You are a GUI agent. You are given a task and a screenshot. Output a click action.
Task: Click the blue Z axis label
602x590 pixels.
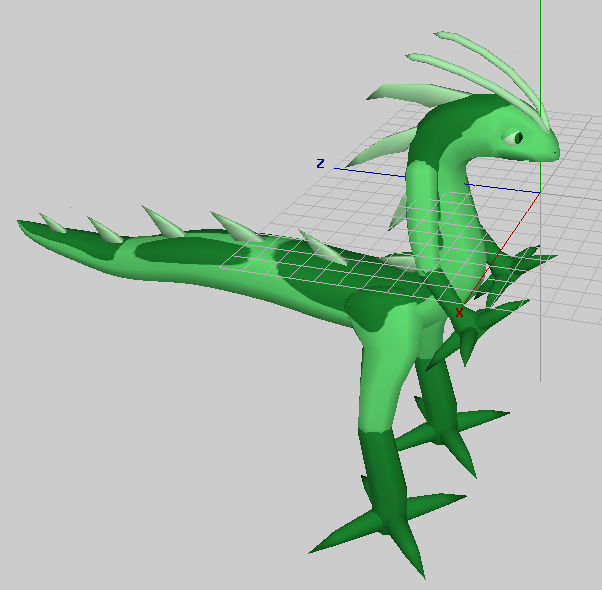pyautogui.click(x=320, y=163)
